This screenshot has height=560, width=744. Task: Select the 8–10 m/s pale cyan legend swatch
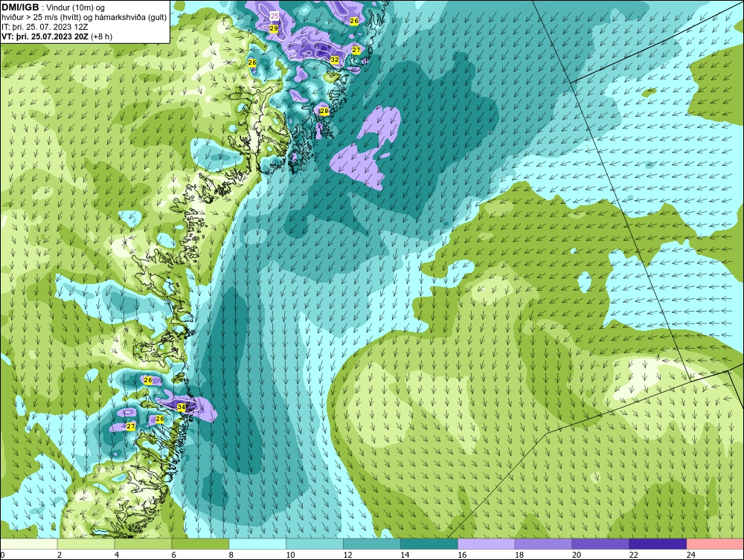click(x=257, y=544)
